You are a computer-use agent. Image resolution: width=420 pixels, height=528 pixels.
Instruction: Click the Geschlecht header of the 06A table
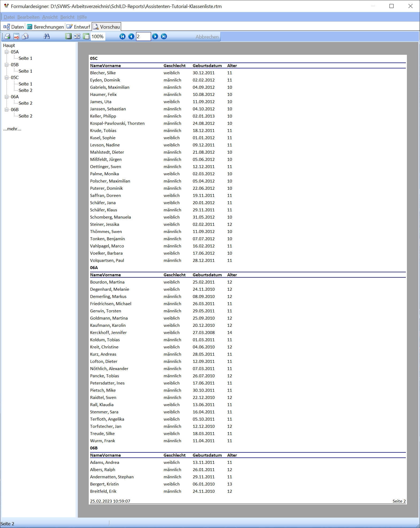(175, 275)
